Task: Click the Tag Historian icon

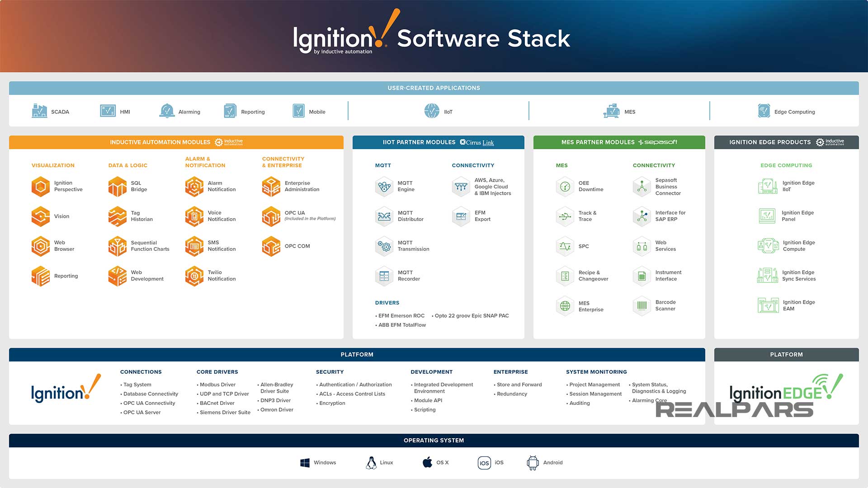Action: coord(118,216)
